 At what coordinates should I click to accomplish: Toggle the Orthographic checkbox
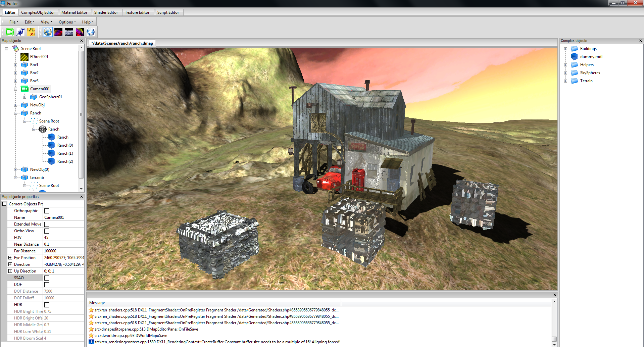tap(47, 211)
